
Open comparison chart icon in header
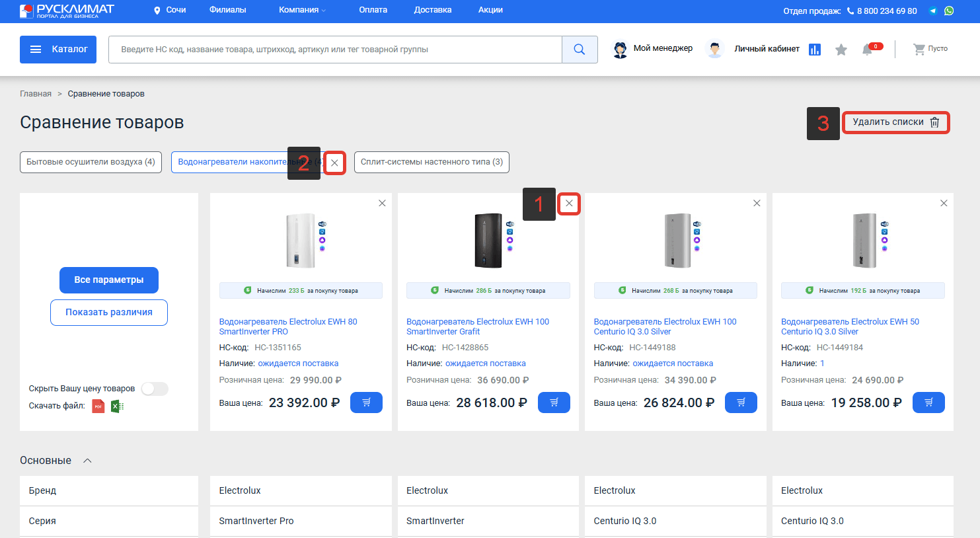tap(815, 50)
